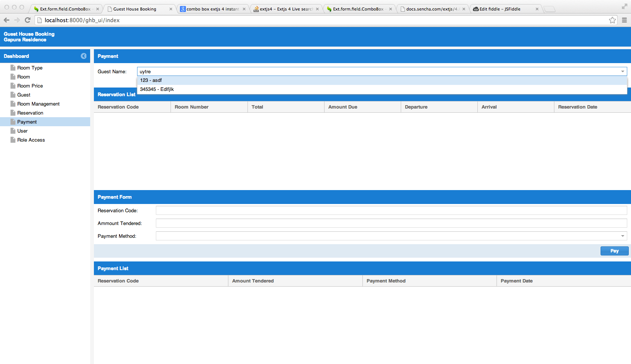Click the Guest Name text field
This screenshot has height=364, width=631.
378,71
